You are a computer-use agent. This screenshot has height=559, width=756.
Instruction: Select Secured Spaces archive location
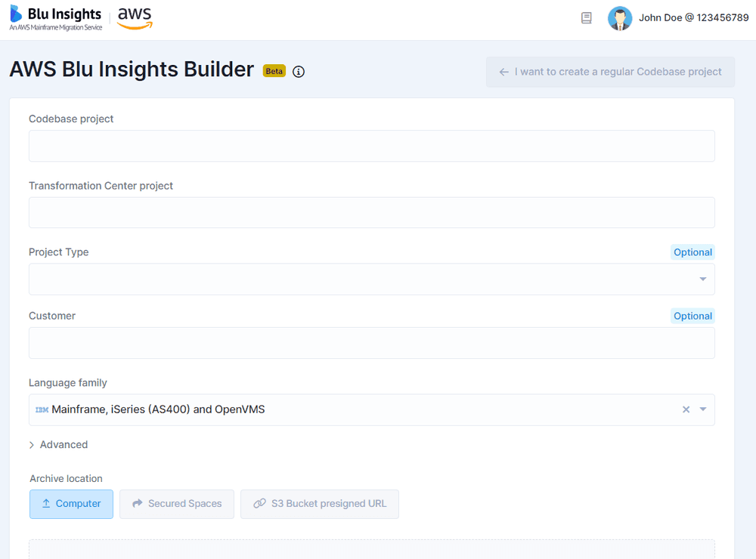click(x=177, y=504)
